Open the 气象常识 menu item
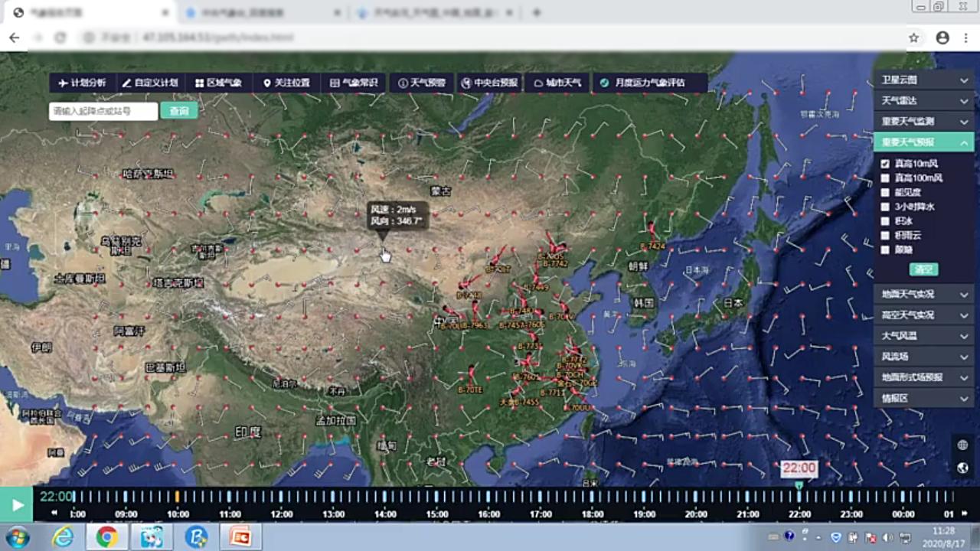The height and width of the screenshot is (551, 980). coord(354,83)
